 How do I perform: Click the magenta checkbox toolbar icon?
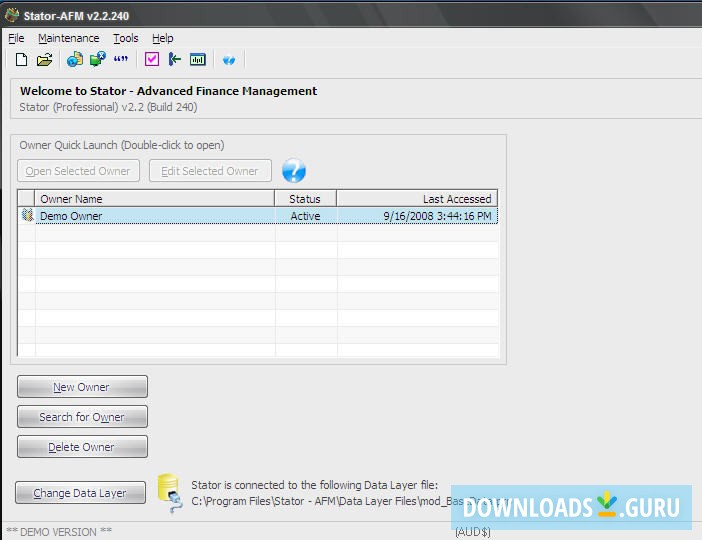pos(152,59)
